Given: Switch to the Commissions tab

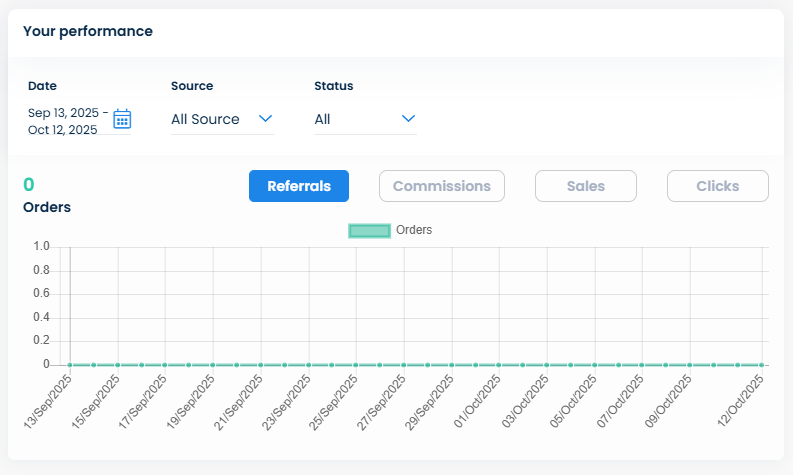Looking at the screenshot, I should (x=441, y=186).
